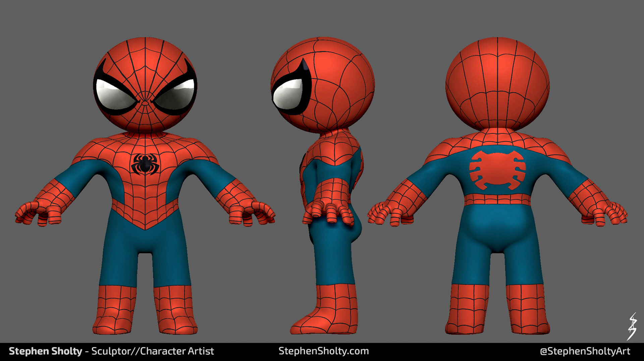This screenshot has width=644, height=361.
Task: Click the 'Sculptor//Character Artist' caption
Action: (x=153, y=351)
